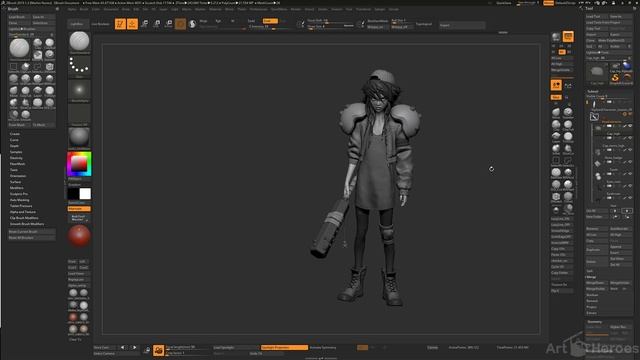Screen dimensions: 640x360
Task: Select the Rotate transform icon
Action: coord(169,24)
